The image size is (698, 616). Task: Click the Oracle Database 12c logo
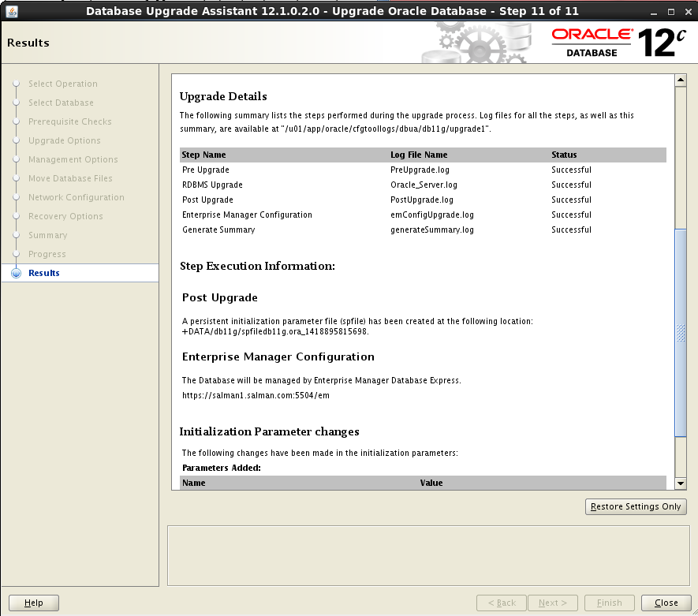(x=618, y=43)
